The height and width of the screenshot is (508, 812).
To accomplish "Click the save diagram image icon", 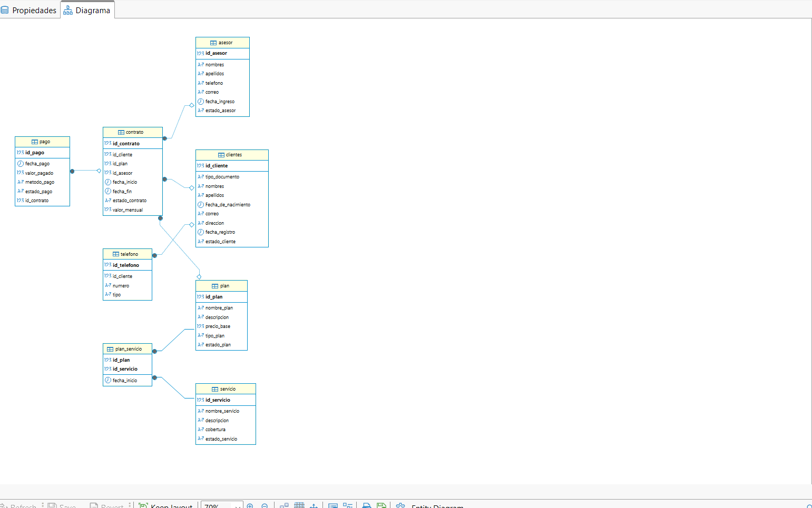I will [x=381, y=506].
